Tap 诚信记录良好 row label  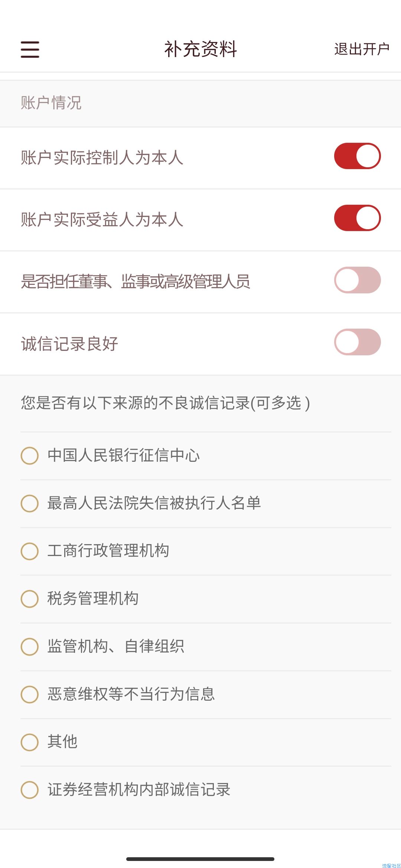point(69,343)
